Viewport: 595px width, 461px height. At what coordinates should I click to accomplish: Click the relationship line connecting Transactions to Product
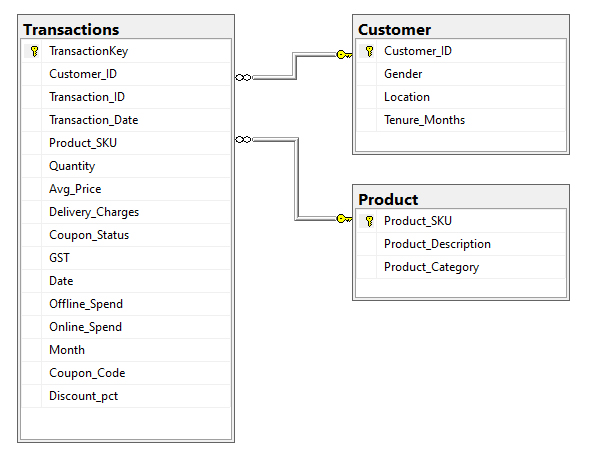pyautogui.click(x=297, y=178)
